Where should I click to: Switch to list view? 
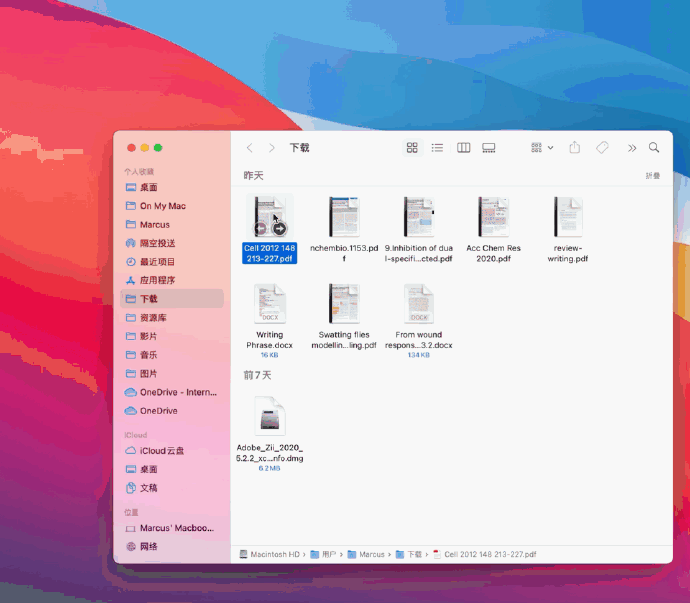click(x=437, y=147)
